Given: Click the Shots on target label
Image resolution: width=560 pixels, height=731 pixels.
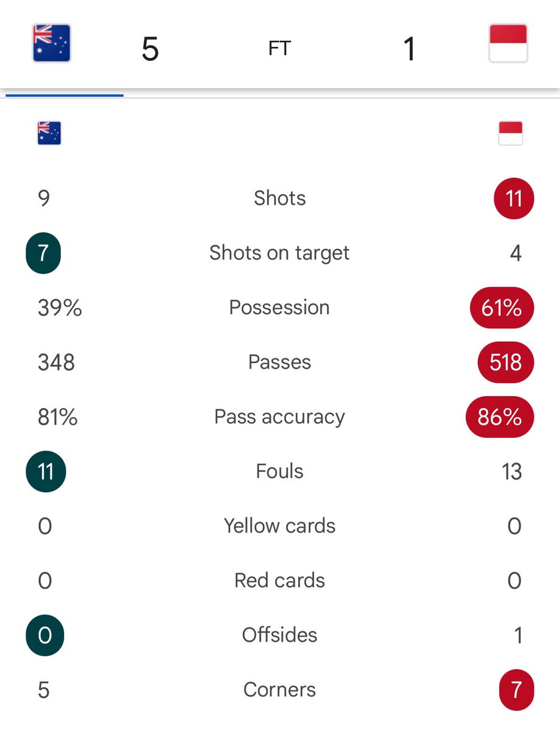Looking at the screenshot, I should 279,253.
